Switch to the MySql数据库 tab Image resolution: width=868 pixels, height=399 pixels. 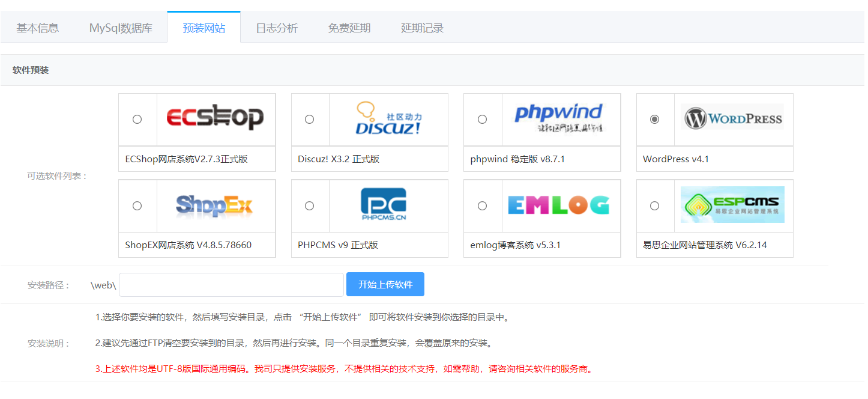tap(121, 28)
